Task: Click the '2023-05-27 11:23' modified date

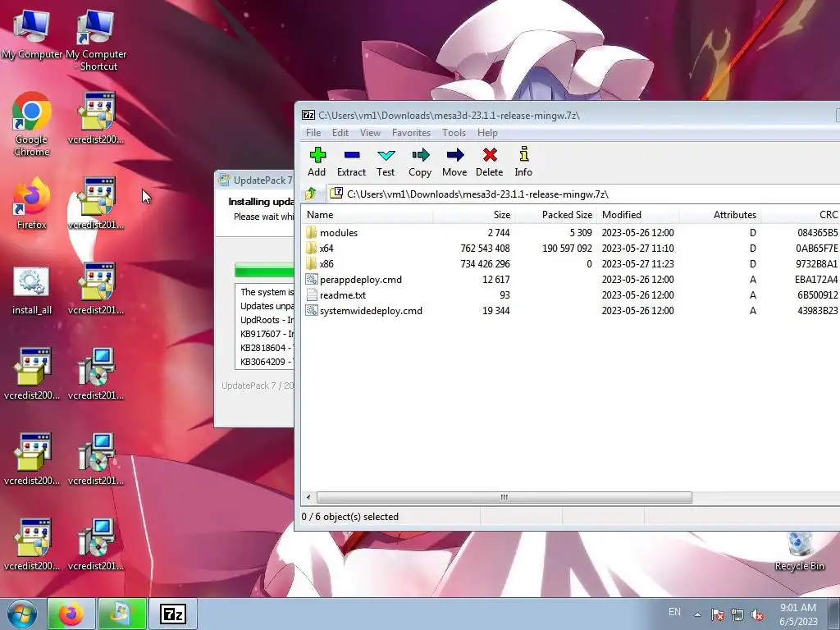Action: (637, 263)
